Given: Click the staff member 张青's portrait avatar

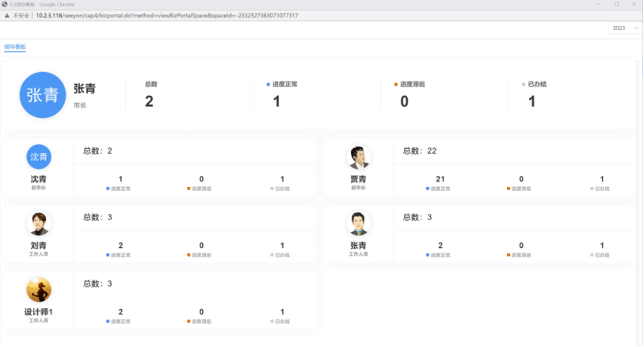Looking at the screenshot, I should tap(358, 223).
